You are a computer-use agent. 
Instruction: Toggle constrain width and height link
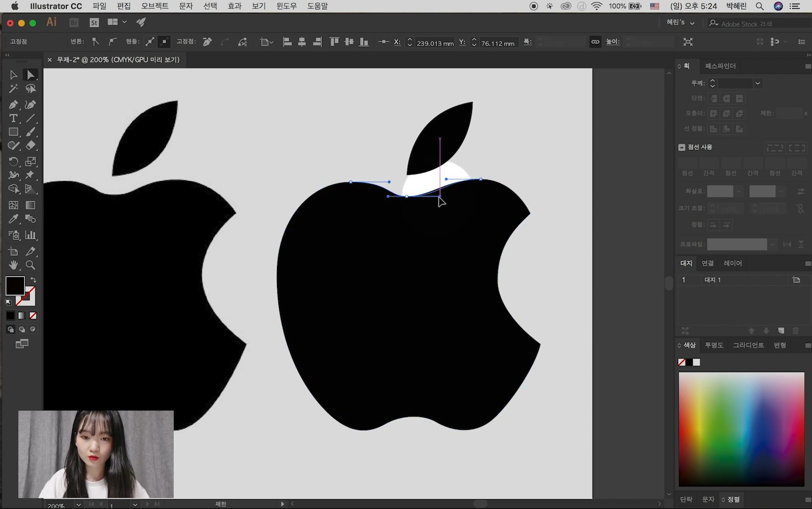coord(595,42)
